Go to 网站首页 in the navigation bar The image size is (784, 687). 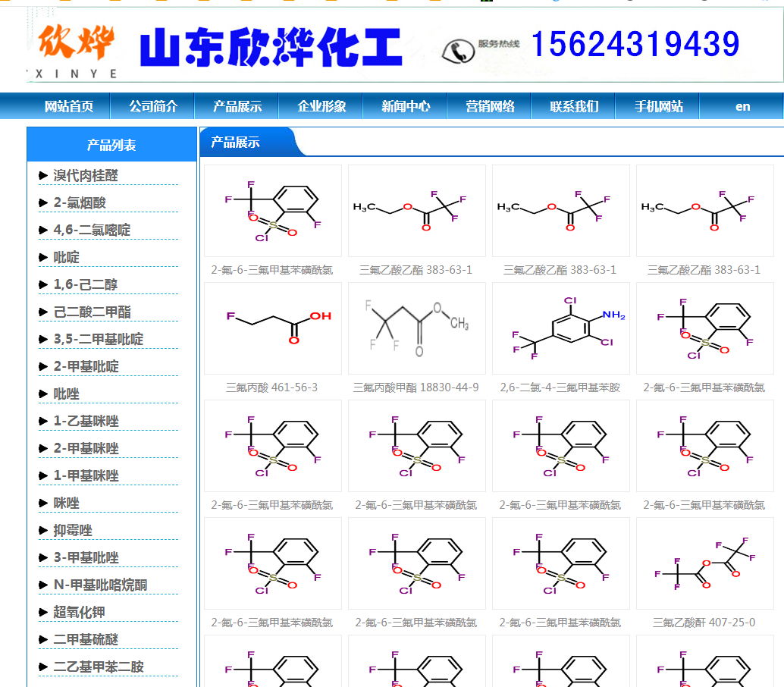click(x=69, y=107)
